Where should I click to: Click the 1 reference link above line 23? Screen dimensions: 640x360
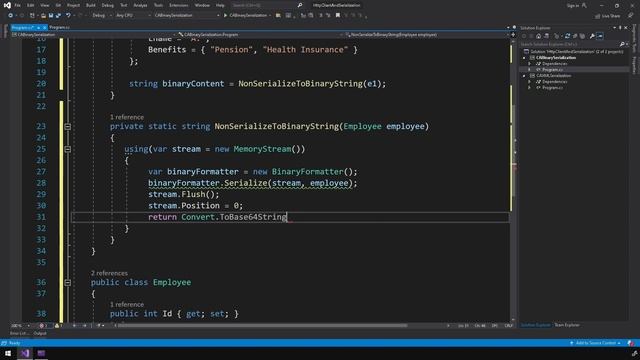point(127,117)
